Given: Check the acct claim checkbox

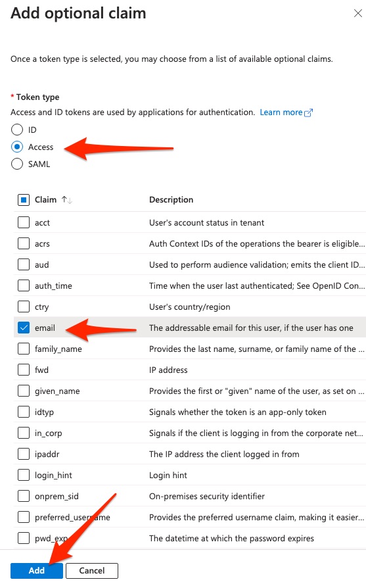Looking at the screenshot, I should coord(24,222).
